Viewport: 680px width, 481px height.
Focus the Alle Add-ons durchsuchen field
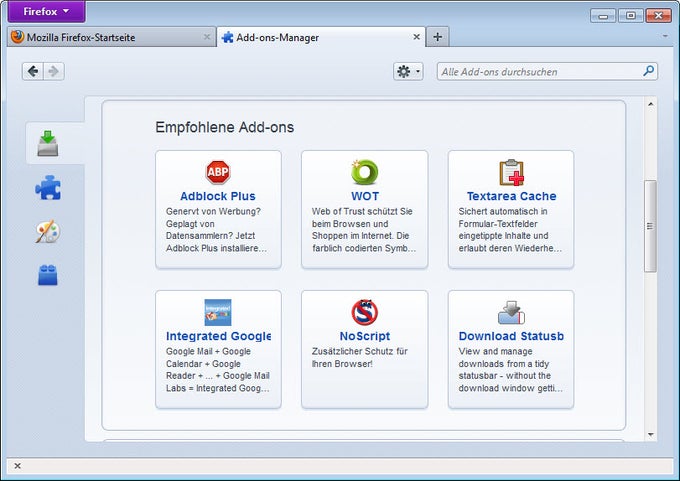[x=547, y=71]
